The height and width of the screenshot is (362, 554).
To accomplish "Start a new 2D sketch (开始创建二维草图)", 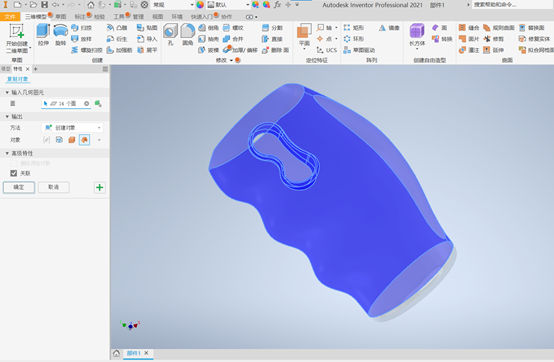I will coord(17,38).
